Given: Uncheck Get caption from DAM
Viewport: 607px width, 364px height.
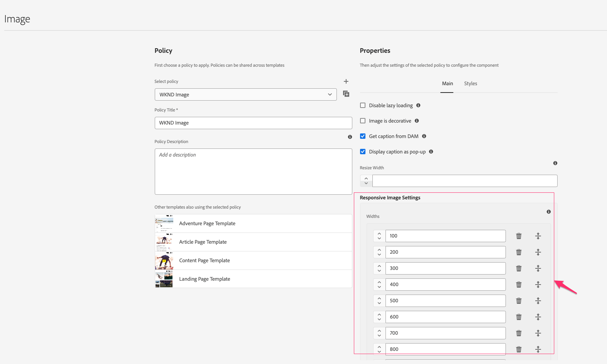Looking at the screenshot, I should pyautogui.click(x=363, y=136).
